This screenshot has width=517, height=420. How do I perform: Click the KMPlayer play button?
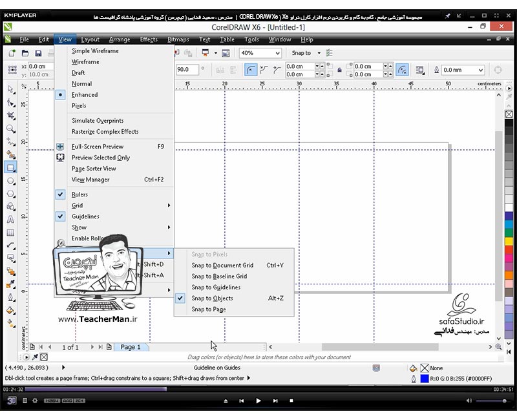(x=258, y=401)
